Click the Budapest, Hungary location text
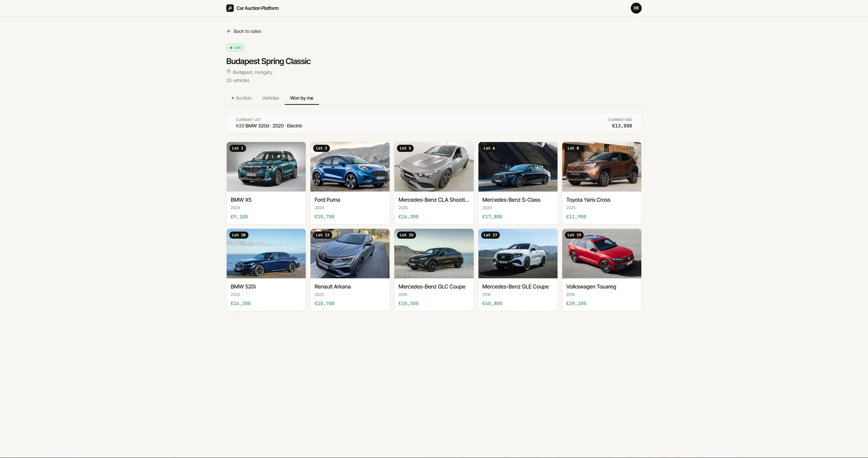868x458 pixels. [252, 72]
